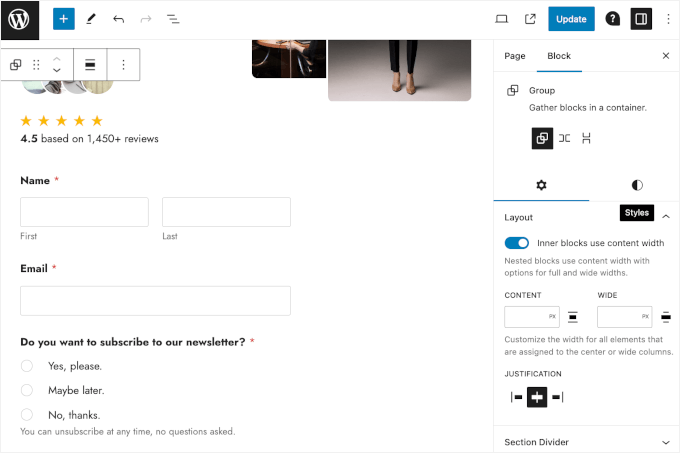The width and height of the screenshot is (680, 453).
Task: Close the settings sidebar
Action: [x=666, y=55]
